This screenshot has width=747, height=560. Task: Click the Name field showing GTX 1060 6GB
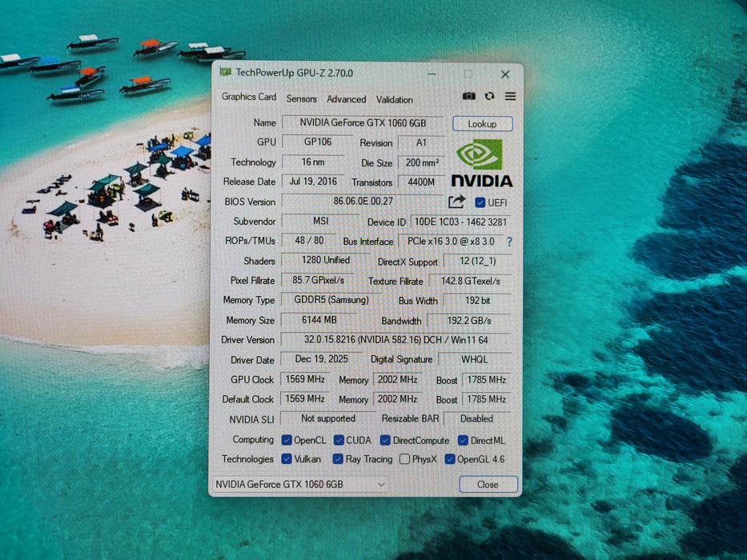tap(363, 123)
